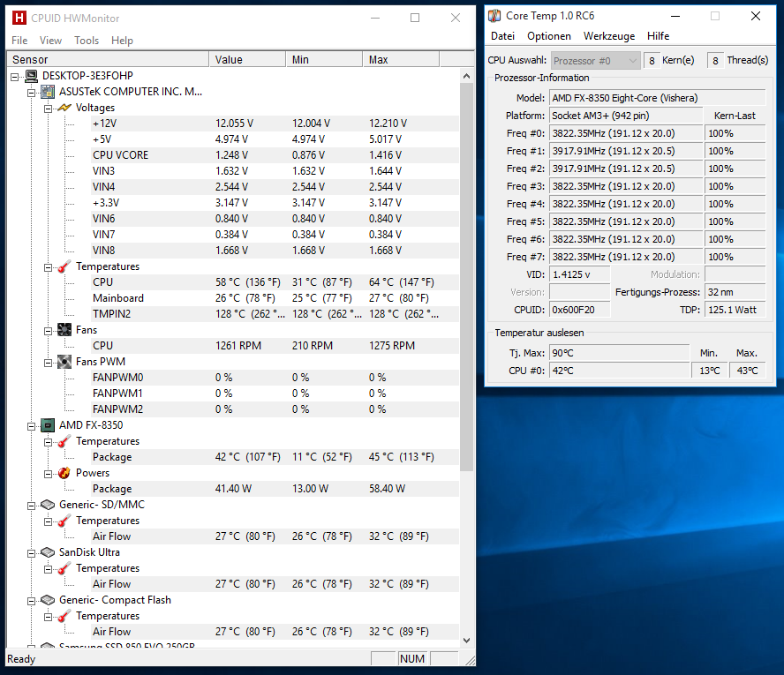The image size is (784, 675).
Task: Click the Core Temp title bar icon
Action: tap(494, 16)
